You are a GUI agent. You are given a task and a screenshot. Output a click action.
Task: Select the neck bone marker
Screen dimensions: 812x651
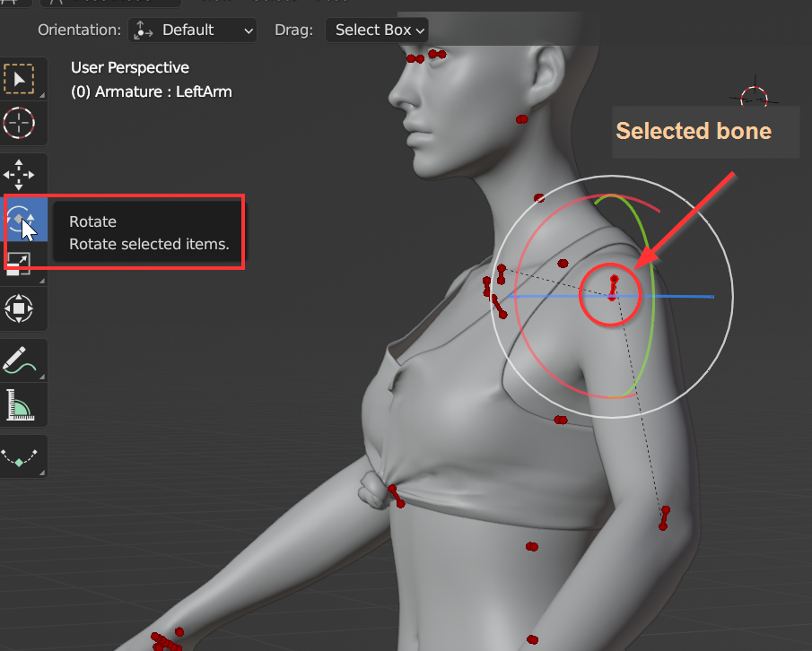coord(539,198)
